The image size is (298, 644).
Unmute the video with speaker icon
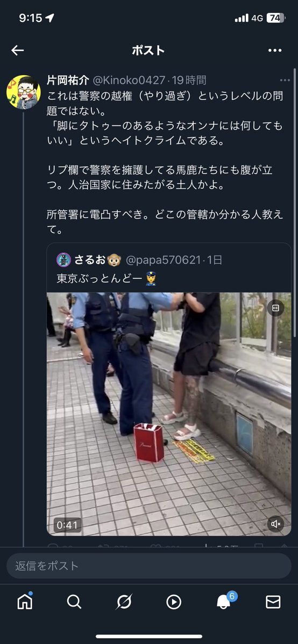pos(275,524)
